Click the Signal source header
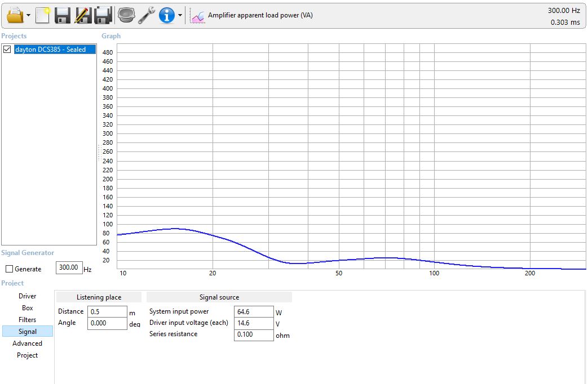This screenshot has width=588, height=384. click(219, 297)
